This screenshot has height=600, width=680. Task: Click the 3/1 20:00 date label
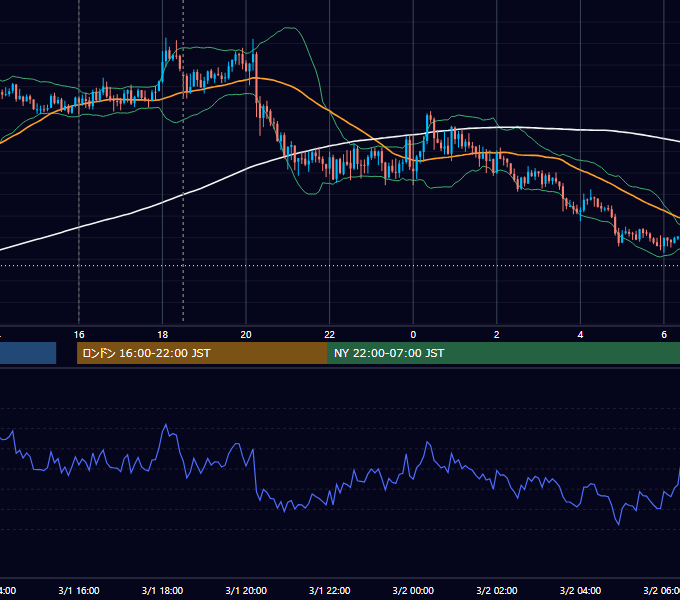[x=246, y=590]
